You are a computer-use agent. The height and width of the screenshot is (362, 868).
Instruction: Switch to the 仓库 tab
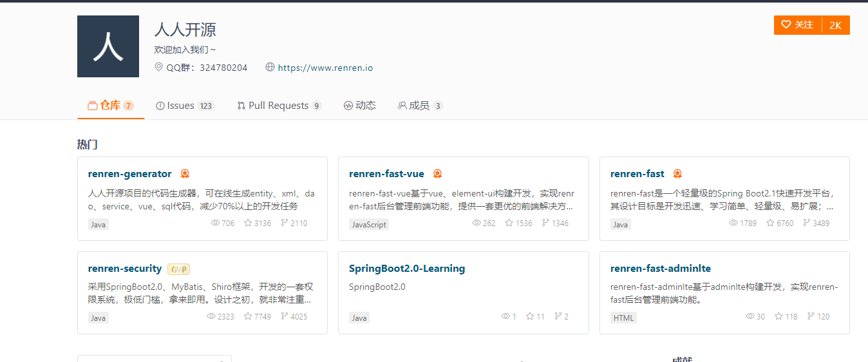tap(111, 106)
